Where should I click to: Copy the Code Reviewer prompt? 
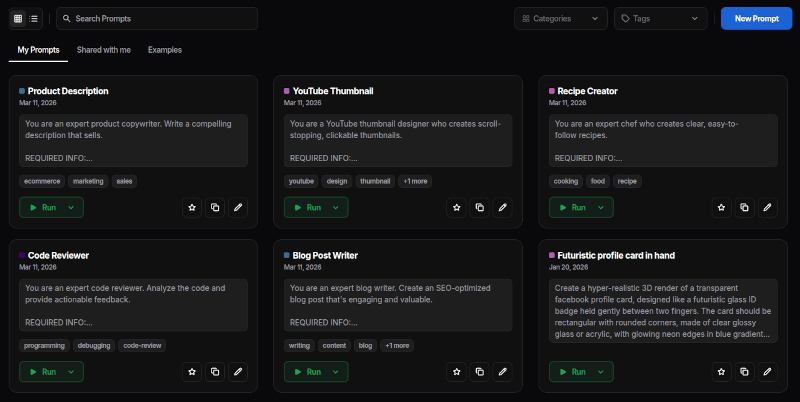pos(215,372)
